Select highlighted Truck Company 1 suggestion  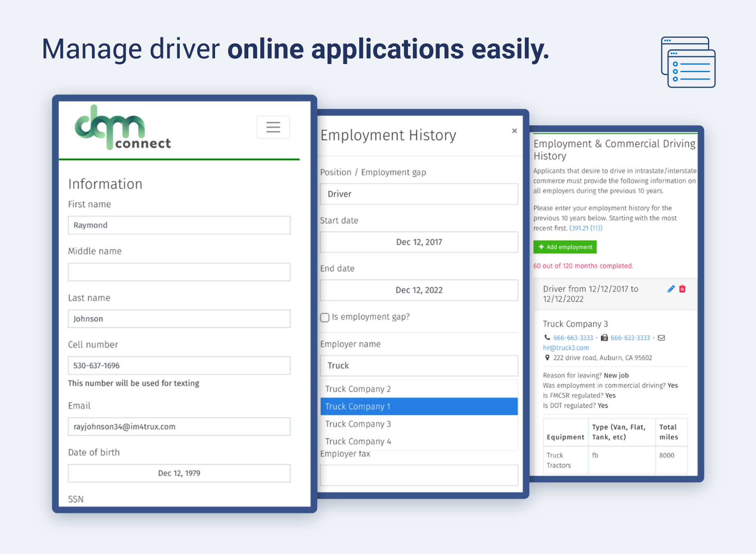(x=419, y=406)
